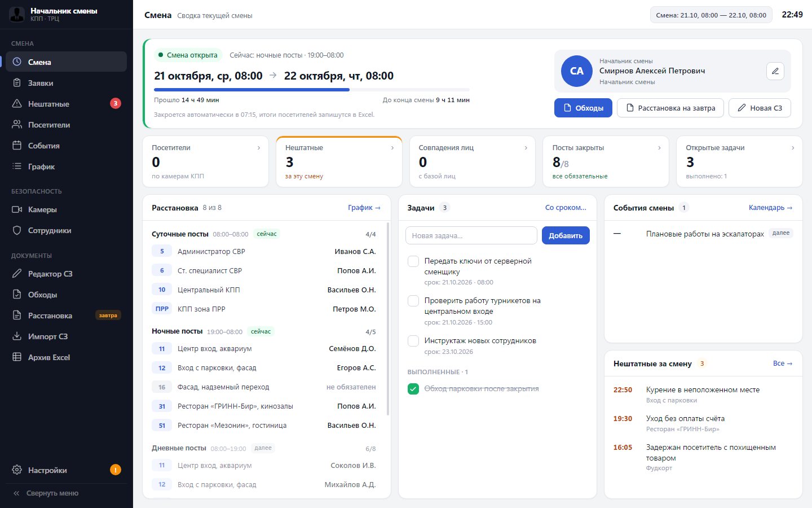Click the Новая СЗ button
The height and width of the screenshot is (508, 812).
coord(760,108)
